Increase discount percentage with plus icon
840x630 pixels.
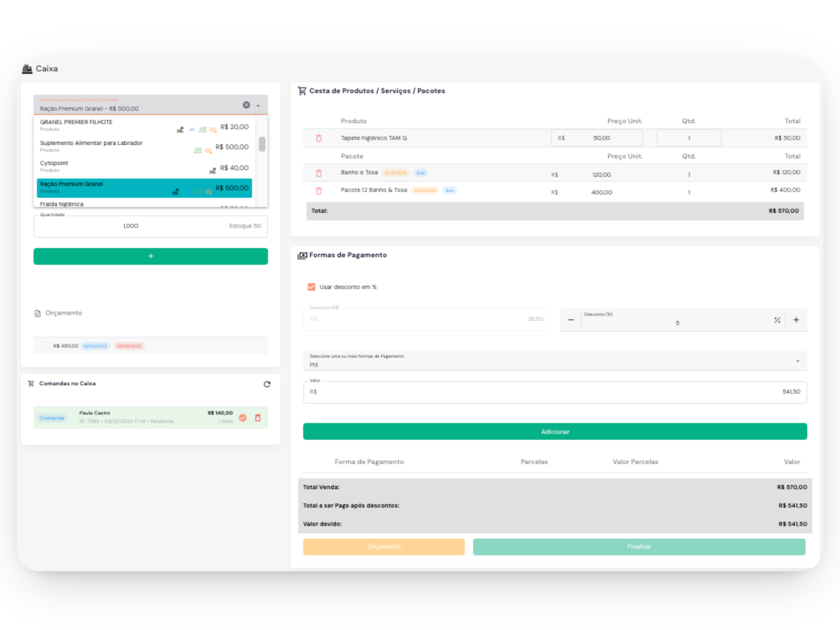coord(796,320)
